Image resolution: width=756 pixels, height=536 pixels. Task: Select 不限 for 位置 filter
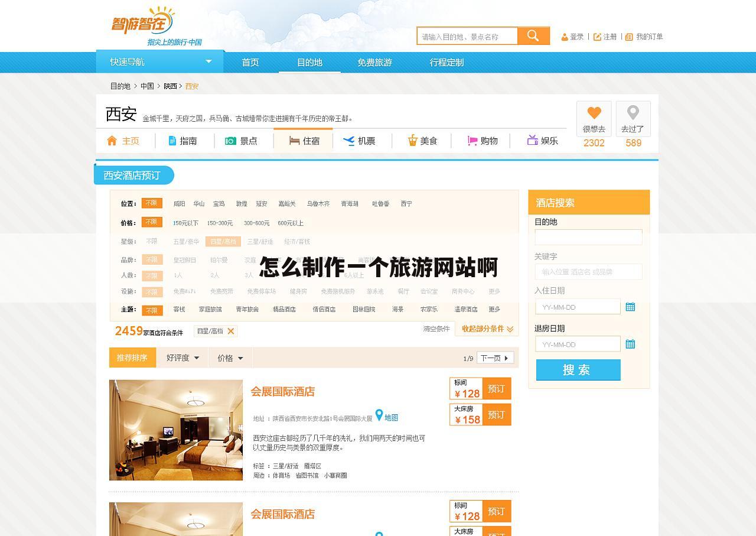point(152,203)
